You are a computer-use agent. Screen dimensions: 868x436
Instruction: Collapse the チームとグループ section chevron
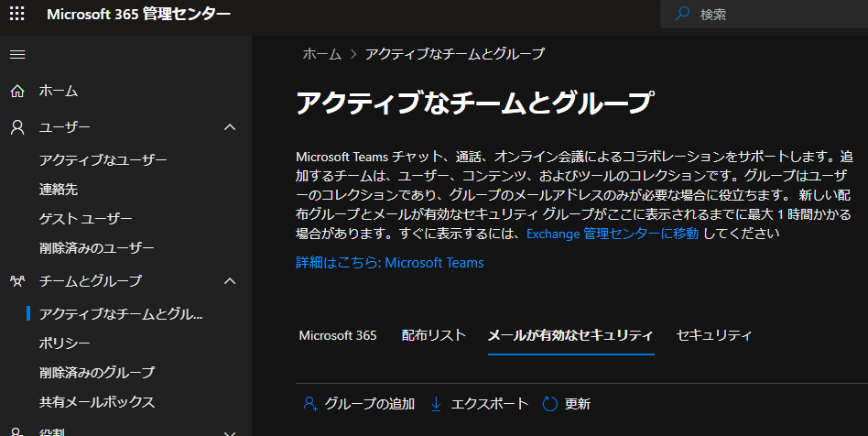point(230,281)
